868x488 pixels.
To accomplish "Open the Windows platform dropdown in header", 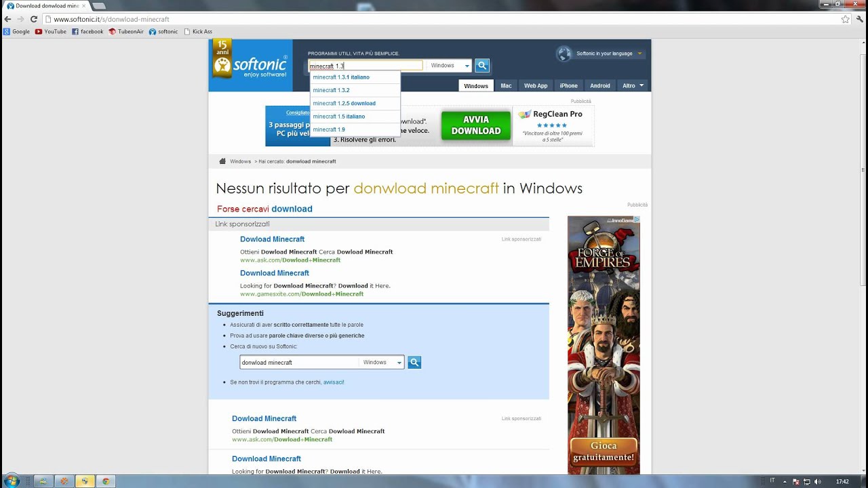I will click(x=449, y=66).
